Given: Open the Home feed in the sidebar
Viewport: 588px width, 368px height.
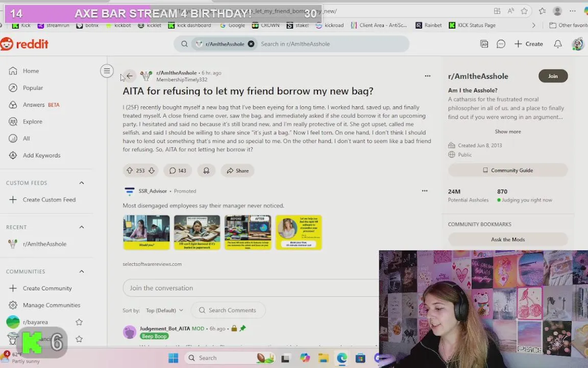Looking at the screenshot, I should pos(31,71).
